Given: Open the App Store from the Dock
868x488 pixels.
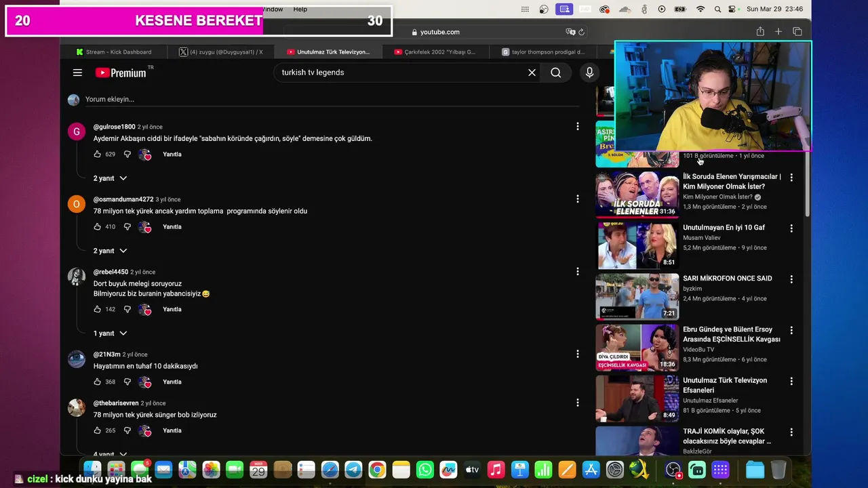Looking at the screenshot, I should [591, 470].
